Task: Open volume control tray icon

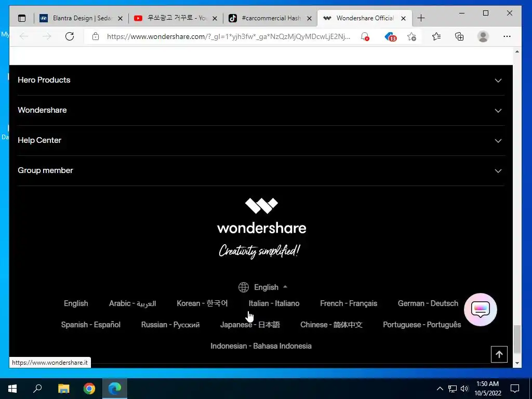Action: (x=464, y=389)
